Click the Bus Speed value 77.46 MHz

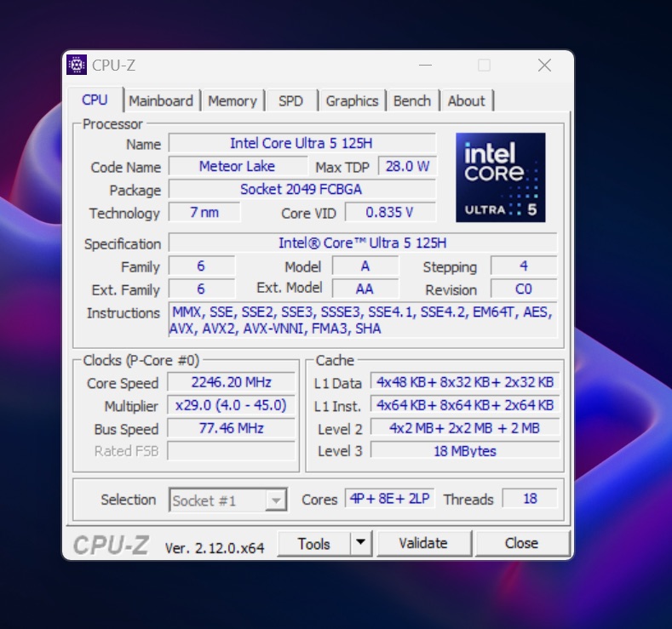click(231, 428)
